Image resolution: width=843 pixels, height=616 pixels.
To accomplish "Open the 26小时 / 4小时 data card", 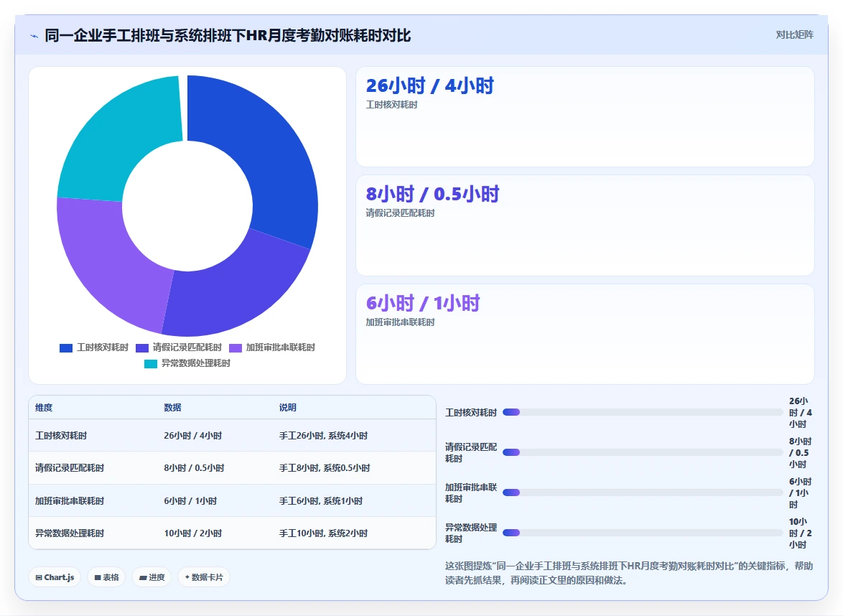I will tap(585, 116).
